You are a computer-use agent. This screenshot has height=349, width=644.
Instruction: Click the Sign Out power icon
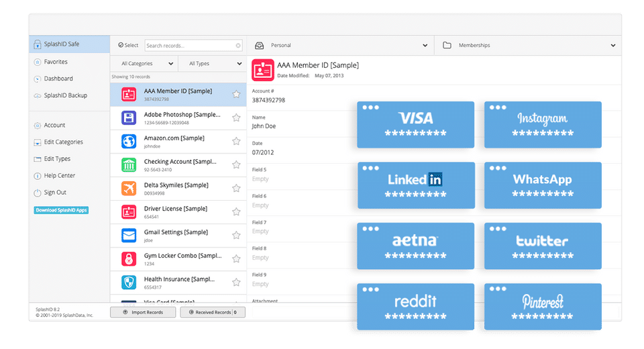pyautogui.click(x=38, y=193)
